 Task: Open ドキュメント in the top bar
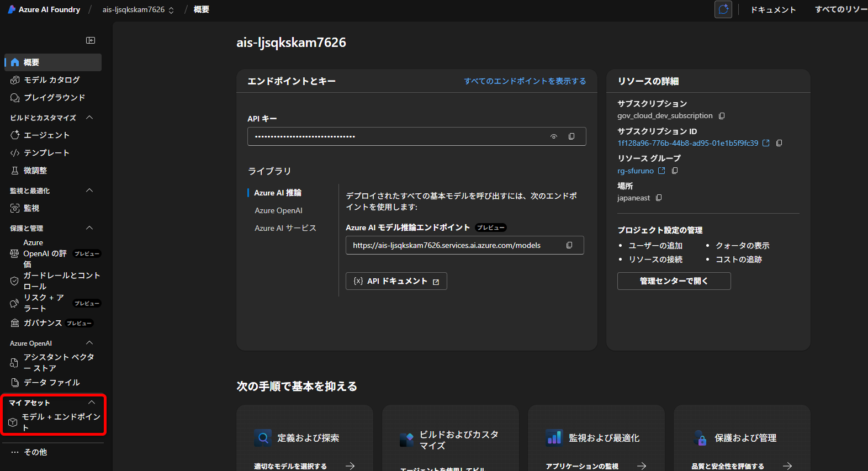pos(773,9)
